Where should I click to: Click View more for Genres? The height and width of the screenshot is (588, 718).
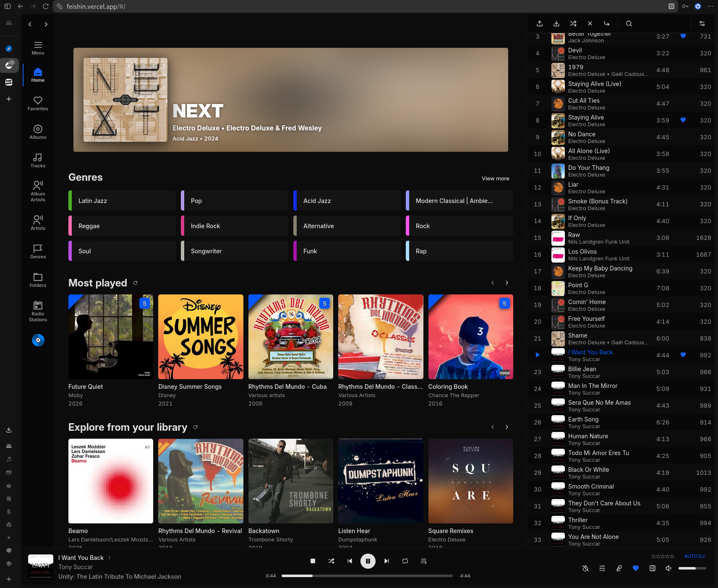point(495,178)
